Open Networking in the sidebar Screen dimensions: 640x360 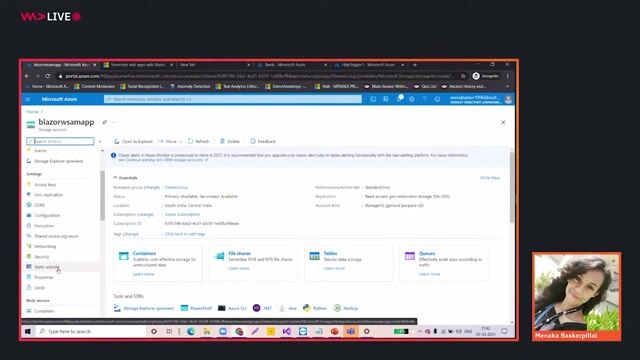coord(45,246)
